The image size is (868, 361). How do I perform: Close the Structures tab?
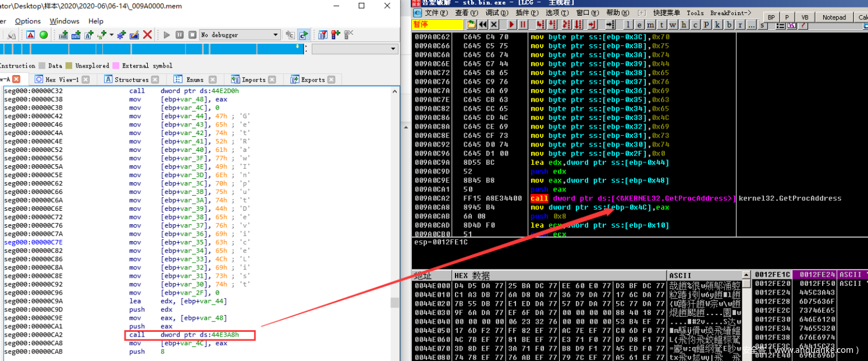pos(158,80)
